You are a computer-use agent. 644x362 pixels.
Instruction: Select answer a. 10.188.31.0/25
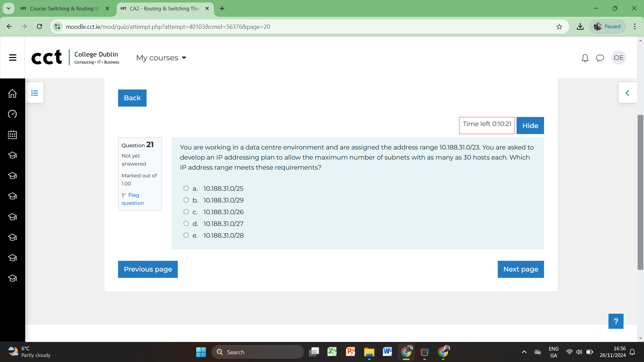tap(186, 188)
